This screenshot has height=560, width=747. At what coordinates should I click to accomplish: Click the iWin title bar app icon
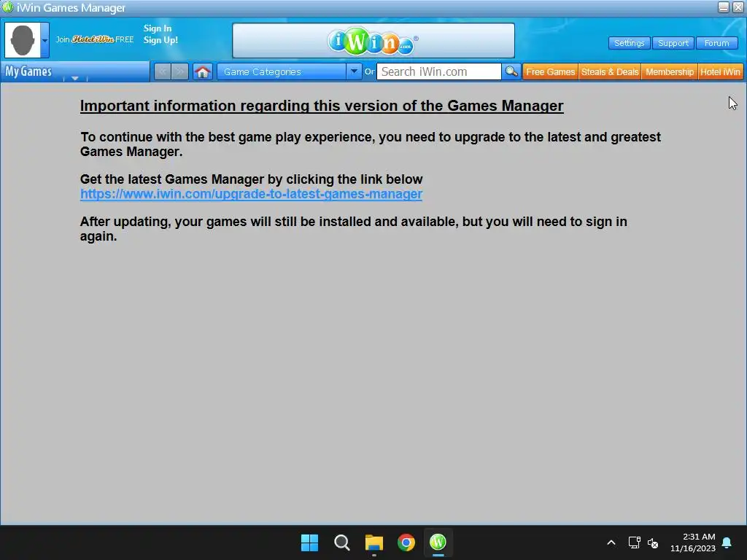coord(7,7)
